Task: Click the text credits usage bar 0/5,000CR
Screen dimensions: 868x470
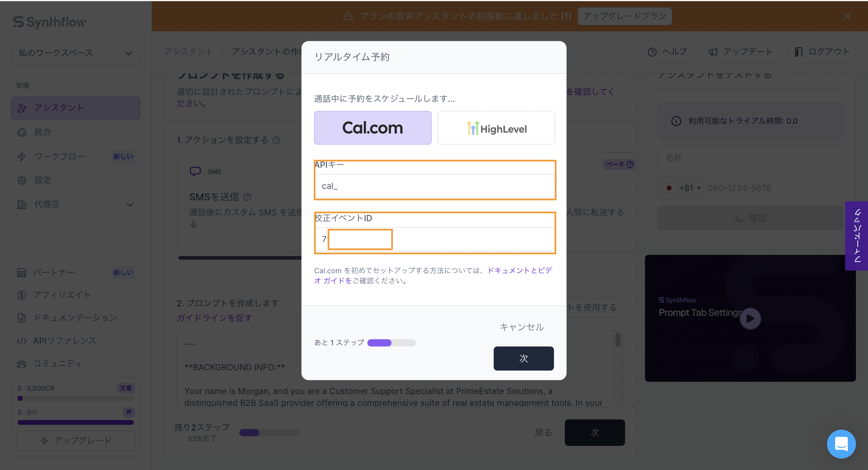Action: click(76, 398)
